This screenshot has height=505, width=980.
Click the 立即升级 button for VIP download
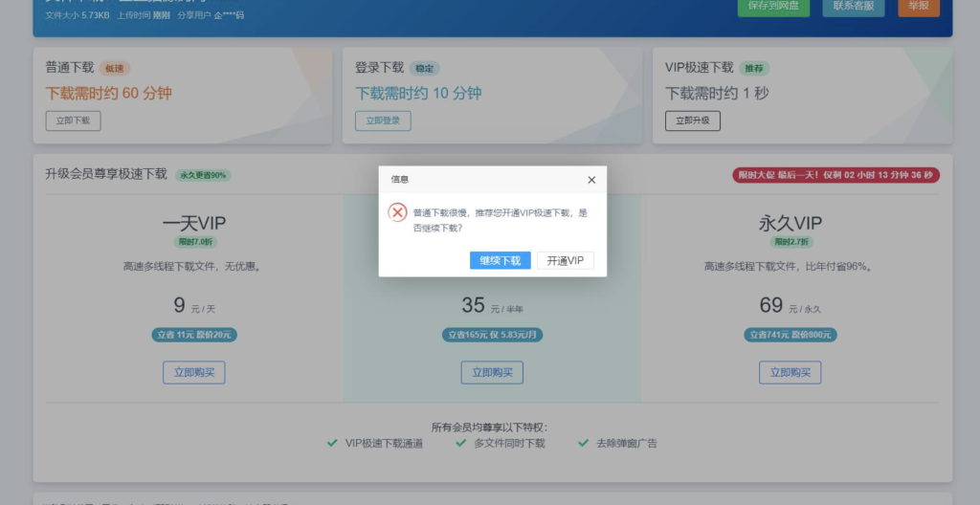point(693,121)
